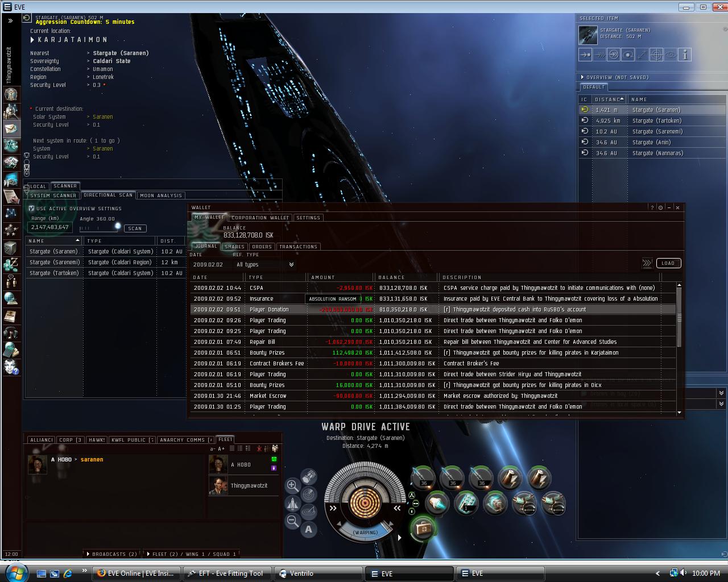Open Internet Explorer quick launch icon
Screen dimensions: 728x582
(x=68, y=573)
